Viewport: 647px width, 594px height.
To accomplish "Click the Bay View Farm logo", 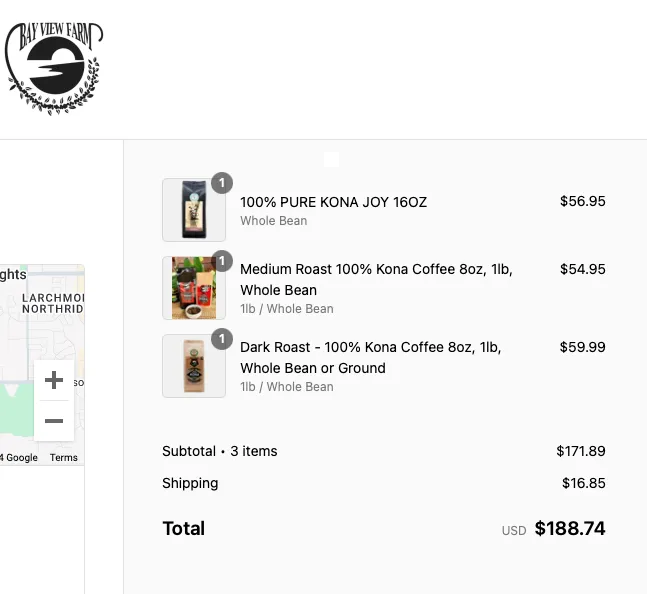I will (x=54, y=68).
